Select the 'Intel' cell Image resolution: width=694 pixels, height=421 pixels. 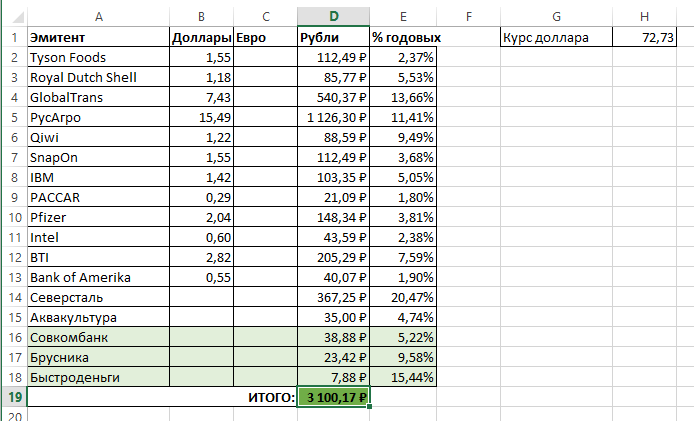point(98,237)
